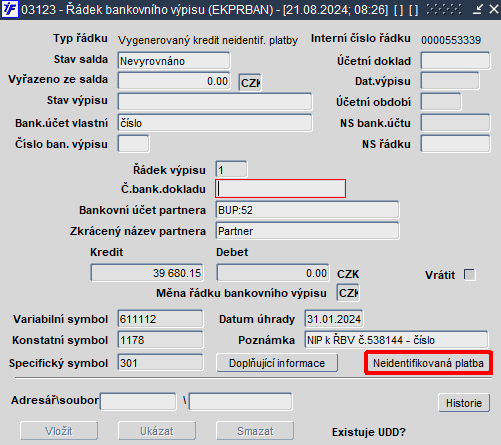Click the Debet amount 0.00 field
Screen dimensions: 501x445
(x=273, y=273)
